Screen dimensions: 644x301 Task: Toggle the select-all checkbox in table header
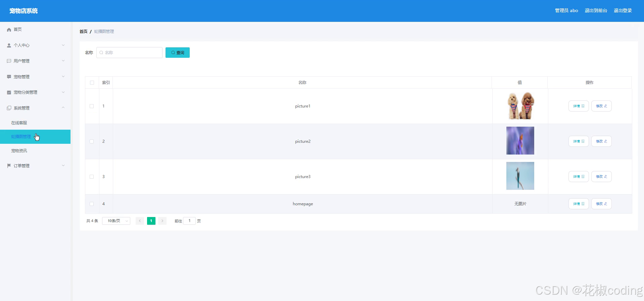click(92, 83)
